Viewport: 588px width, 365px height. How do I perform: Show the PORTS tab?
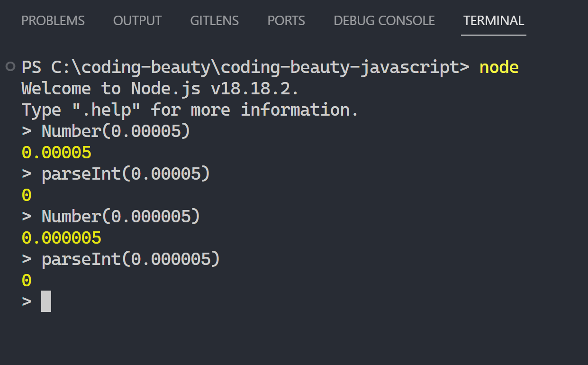(x=286, y=21)
